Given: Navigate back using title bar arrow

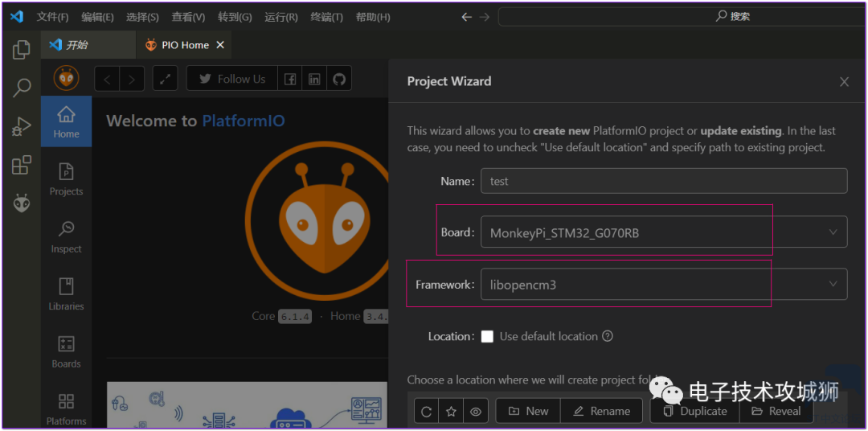Looking at the screenshot, I should (467, 17).
